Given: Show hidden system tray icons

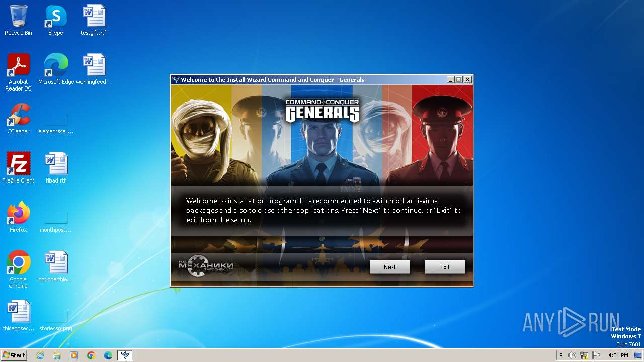Looking at the screenshot, I should [561, 355].
